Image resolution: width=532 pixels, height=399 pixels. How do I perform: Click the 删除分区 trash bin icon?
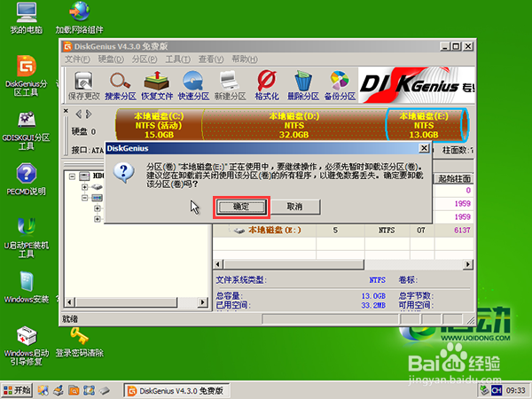click(x=303, y=86)
